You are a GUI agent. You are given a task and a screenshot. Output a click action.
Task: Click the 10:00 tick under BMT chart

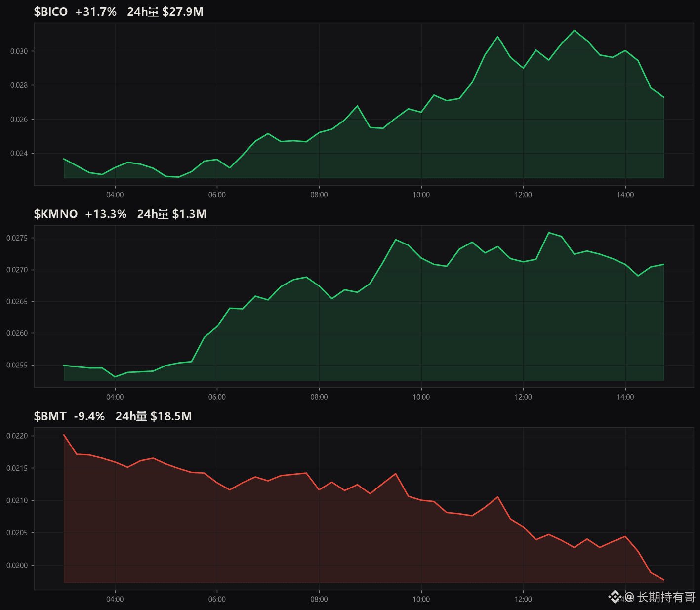click(421, 599)
